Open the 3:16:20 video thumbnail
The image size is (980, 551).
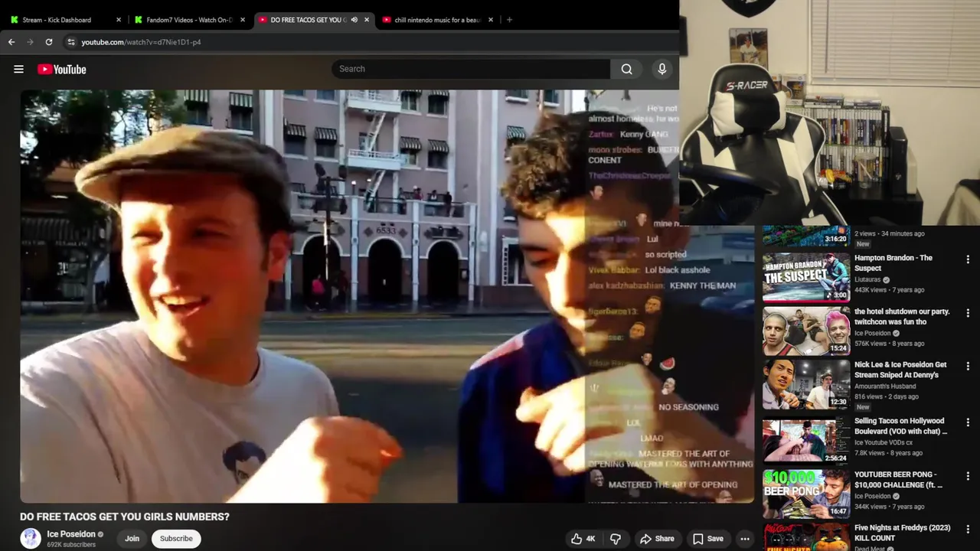click(x=806, y=236)
